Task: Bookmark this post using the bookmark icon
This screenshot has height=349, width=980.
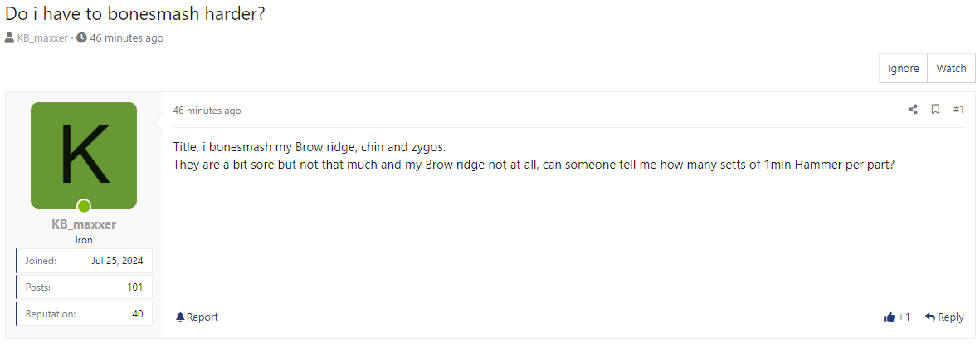Action: click(x=935, y=110)
